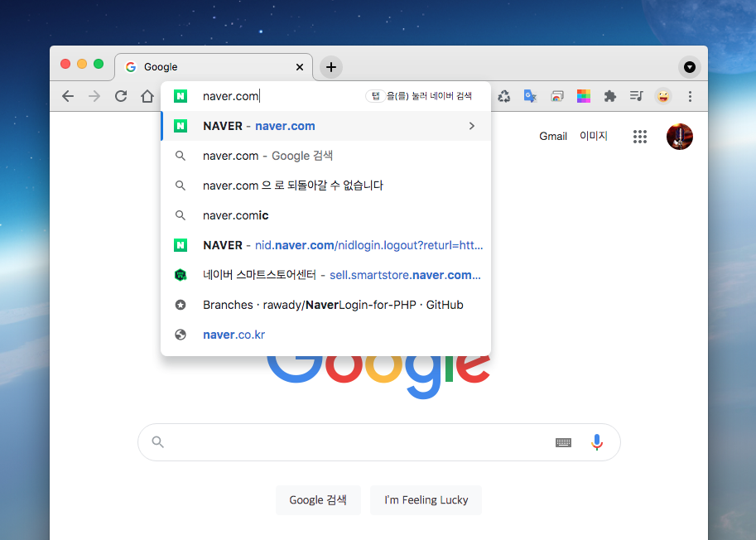The image size is (756, 540).
Task: Click the emoji face Chrome profile icon
Action: point(663,96)
